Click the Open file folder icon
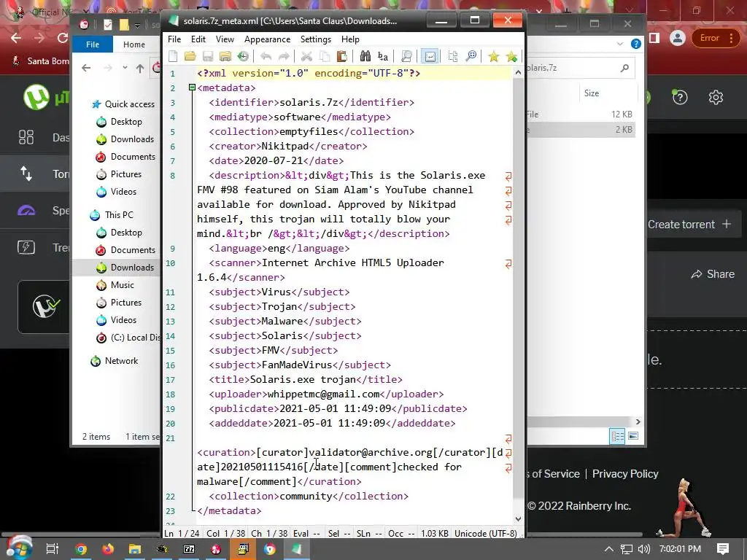Image resolution: width=747 pixels, height=560 pixels. [190, 57]
